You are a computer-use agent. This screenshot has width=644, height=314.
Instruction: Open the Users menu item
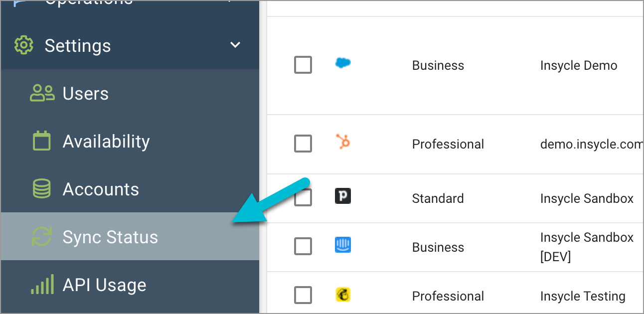(130, 93)
